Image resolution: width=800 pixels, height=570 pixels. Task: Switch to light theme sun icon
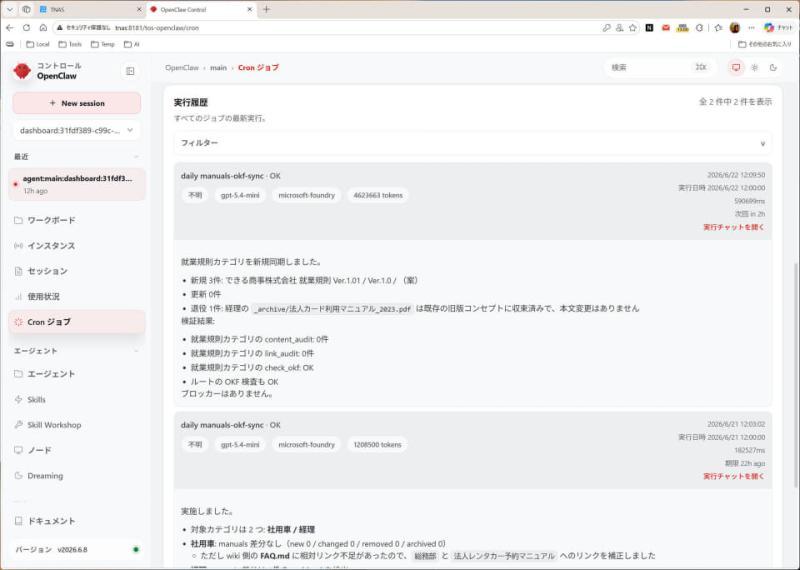[755, 67]
